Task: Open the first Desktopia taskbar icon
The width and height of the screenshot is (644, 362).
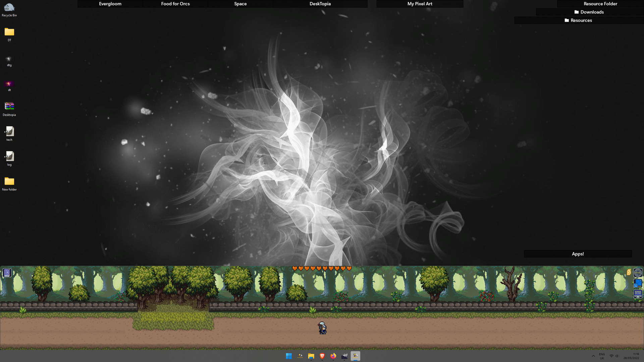Action: [x=300, y=356]
